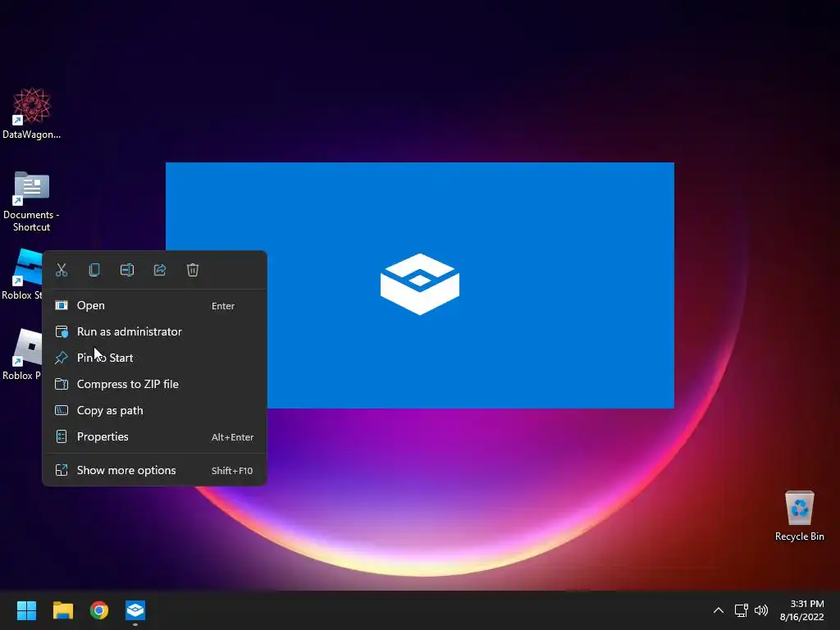Select Pin to Start entry
This screenshot has width=840, height=630.
coord(154,358)
